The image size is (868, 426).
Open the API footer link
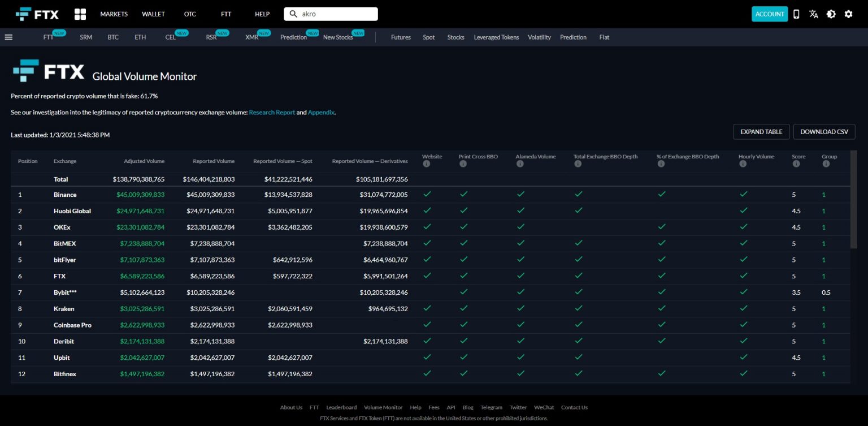[x=451, y=407]
